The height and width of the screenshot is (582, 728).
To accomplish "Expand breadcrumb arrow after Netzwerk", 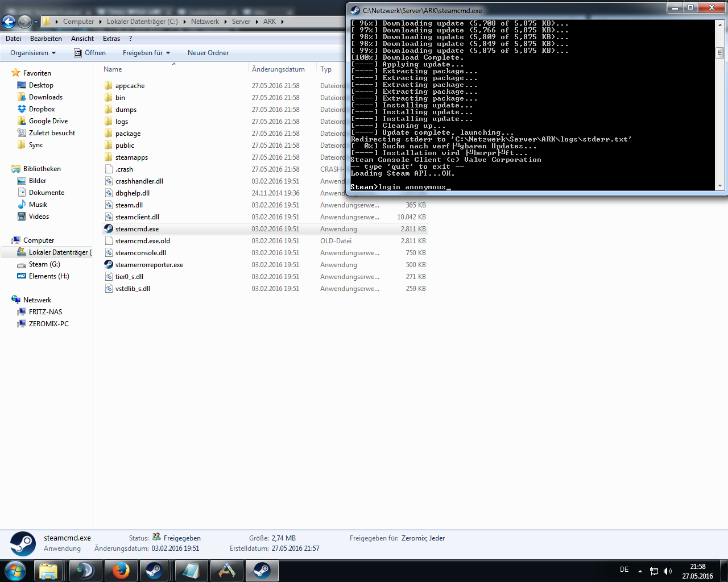I will coord(225,22).
